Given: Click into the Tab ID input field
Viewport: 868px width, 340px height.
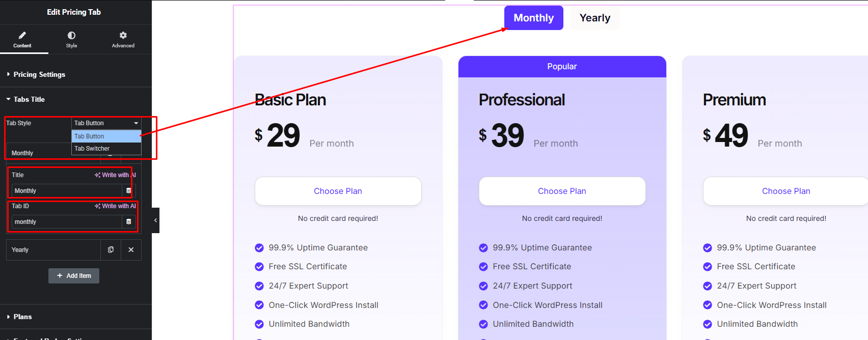Looking at the screenshot, I should point(66,222).
